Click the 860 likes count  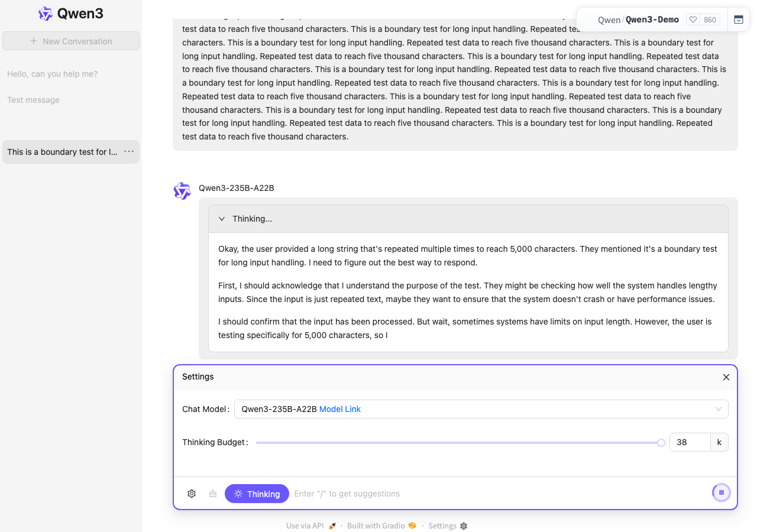(710, 20)
